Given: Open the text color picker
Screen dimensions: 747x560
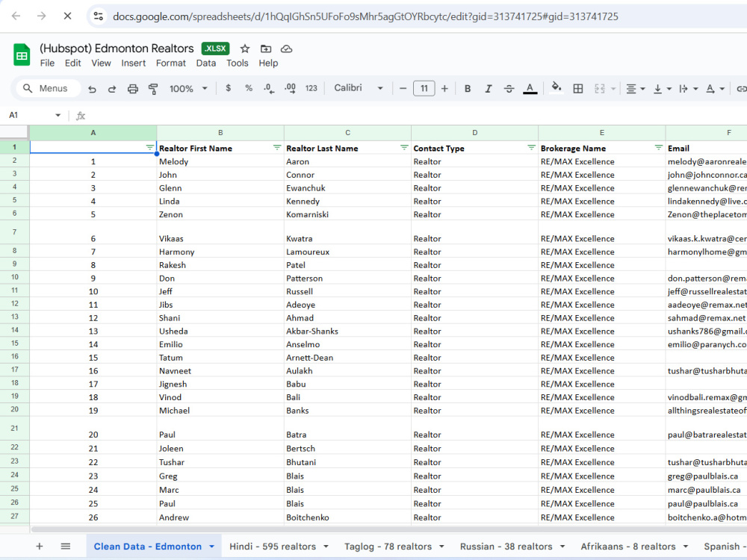Looking at the screenshot, I should pyautogui.click(x=530, y=89).
